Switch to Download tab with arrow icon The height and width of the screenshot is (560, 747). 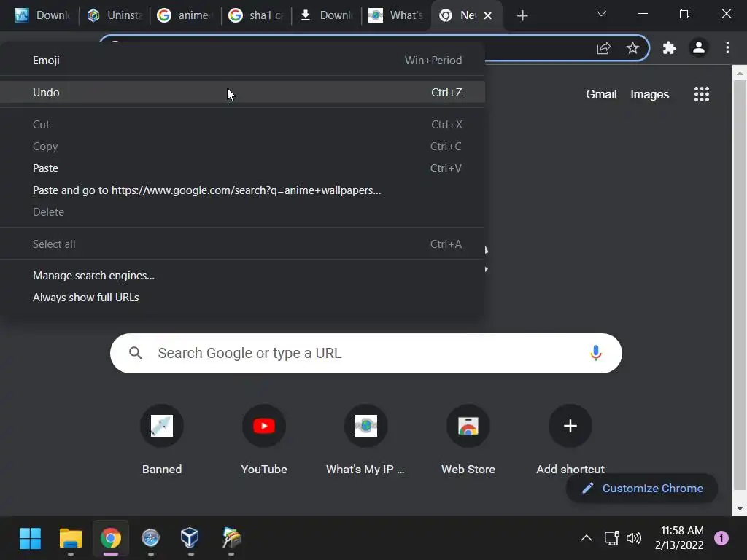click(x=326, y=15)
